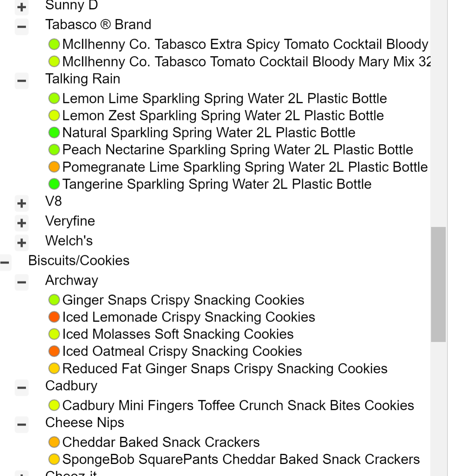
Task: Click dot beside Iced Oatmeal Crispy Cookies
Action: click(x=54, y=351)
